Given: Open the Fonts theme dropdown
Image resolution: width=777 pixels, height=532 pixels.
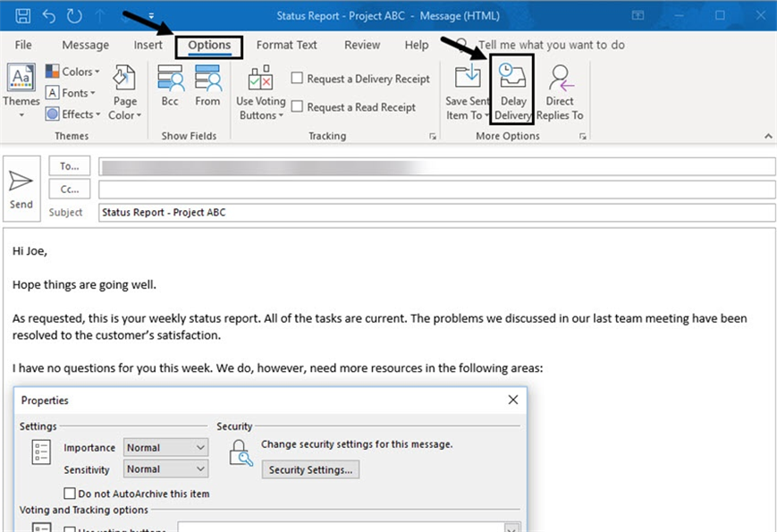Looking at the screenshot, I should point(71,93).
